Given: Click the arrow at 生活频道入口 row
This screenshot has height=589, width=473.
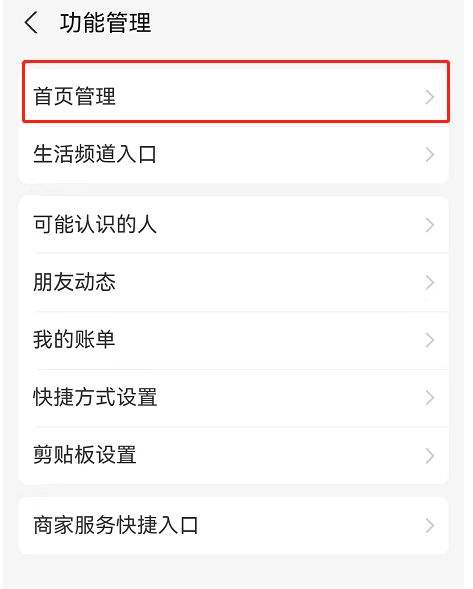Looking at the screenshot, I should pyautogui.click(x=430, y=155).
